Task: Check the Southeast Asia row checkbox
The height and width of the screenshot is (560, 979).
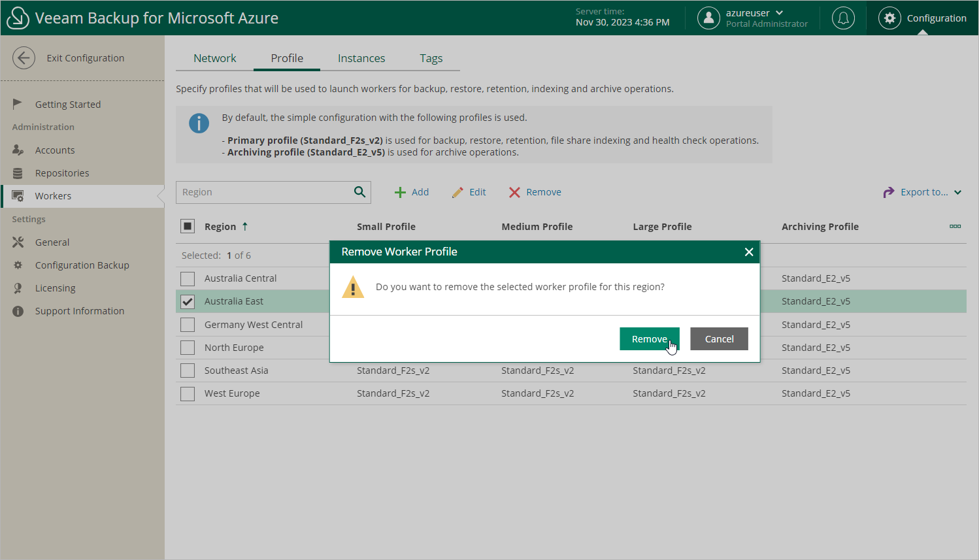Action: (x=188, y=371)
